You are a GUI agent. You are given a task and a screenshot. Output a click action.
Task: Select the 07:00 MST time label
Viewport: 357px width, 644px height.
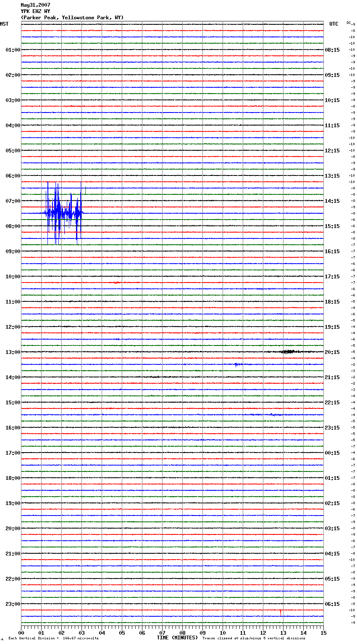pos(13,201)
